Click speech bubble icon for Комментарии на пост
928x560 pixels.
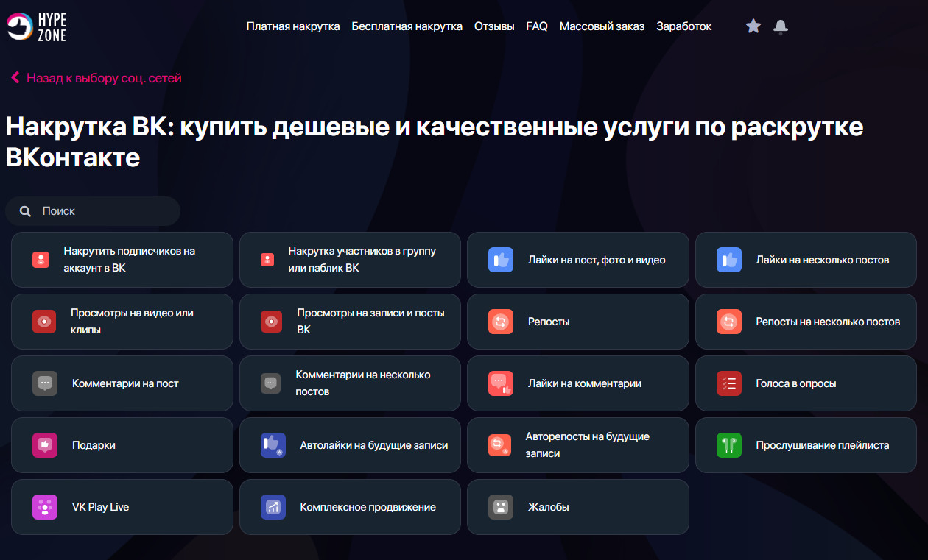[x=45, y=383]
